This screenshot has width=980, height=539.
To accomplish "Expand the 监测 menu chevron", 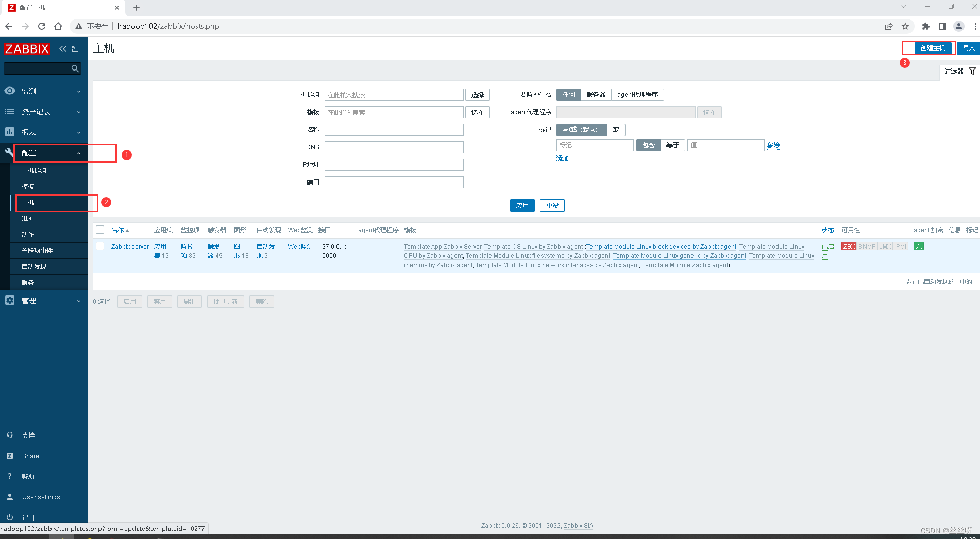I will click(79, 91).
